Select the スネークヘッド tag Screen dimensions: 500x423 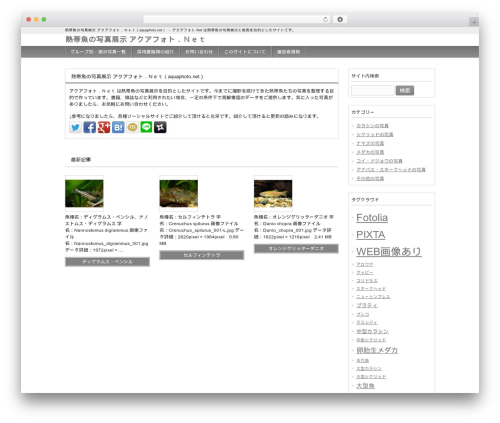tap(371, 289)
